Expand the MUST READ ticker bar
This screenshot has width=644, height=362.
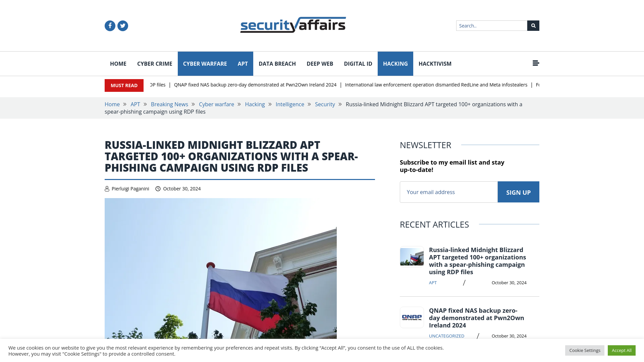tap(124, 85)
